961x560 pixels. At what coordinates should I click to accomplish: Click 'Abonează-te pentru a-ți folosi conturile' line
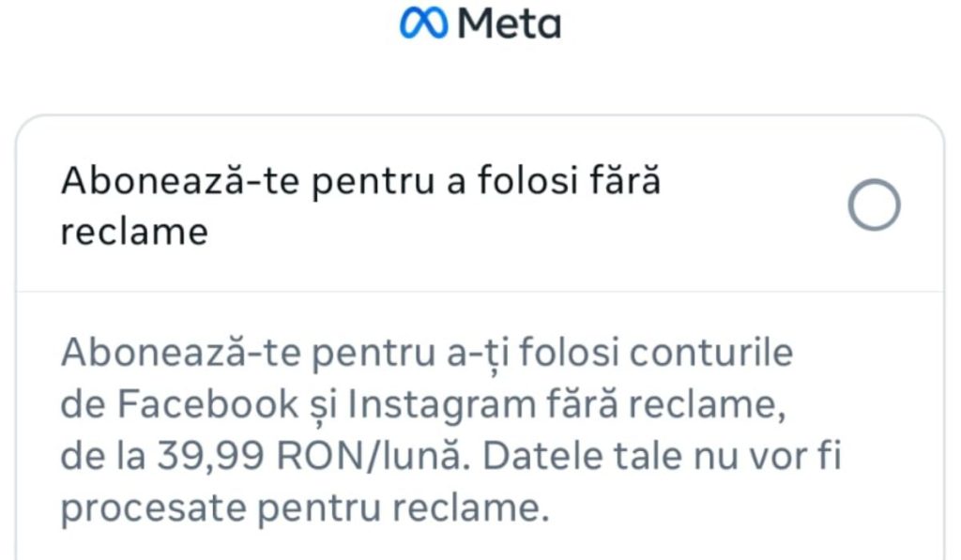(427, 354)
